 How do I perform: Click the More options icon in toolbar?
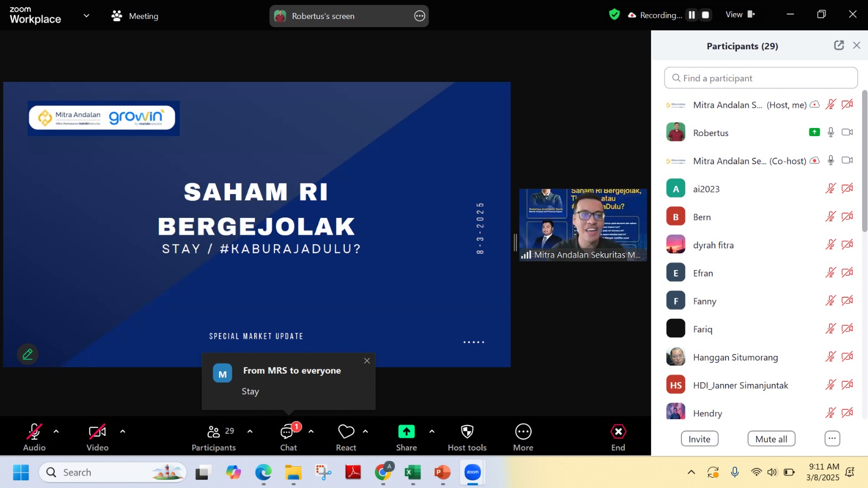523,432
